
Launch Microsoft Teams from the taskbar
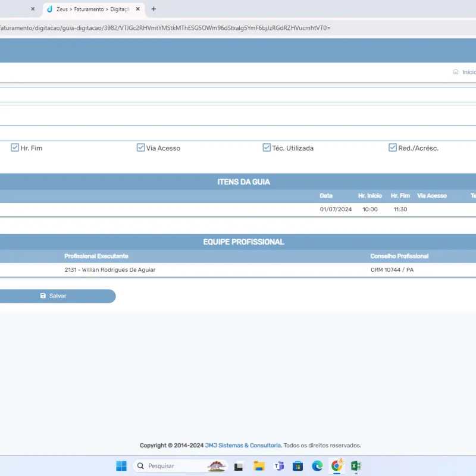(x=278, y=466)
